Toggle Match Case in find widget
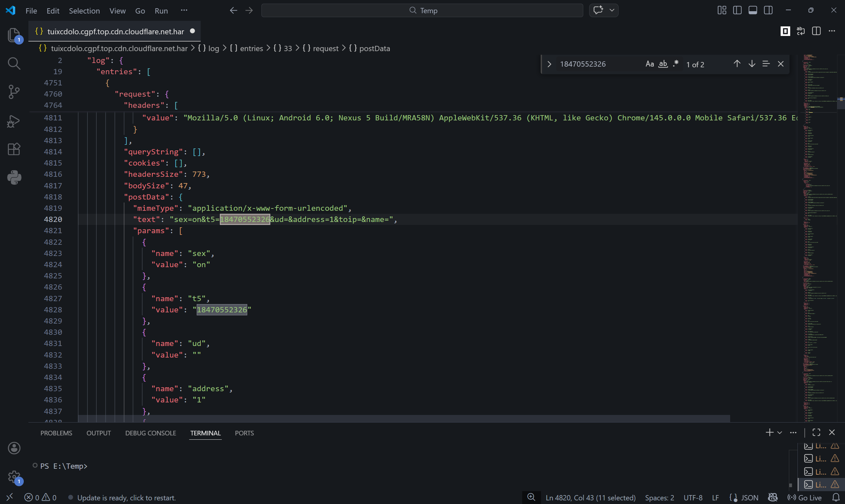This screenshot has height=504, width=845. [649, 64]
